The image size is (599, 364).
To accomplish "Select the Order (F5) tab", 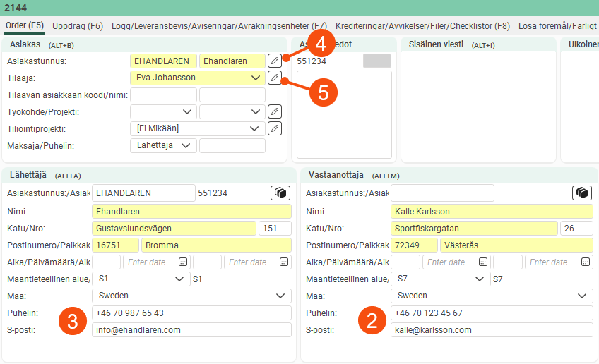I will pos(25,26).
